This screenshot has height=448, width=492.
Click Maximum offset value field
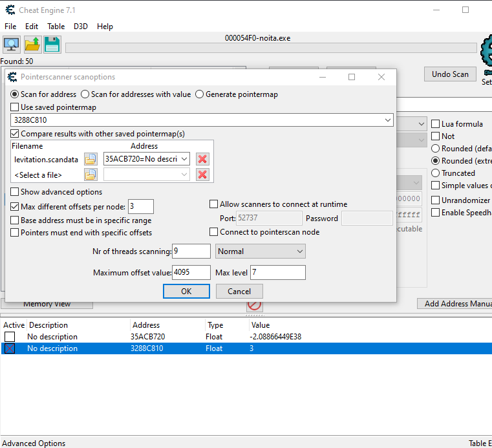191,272
